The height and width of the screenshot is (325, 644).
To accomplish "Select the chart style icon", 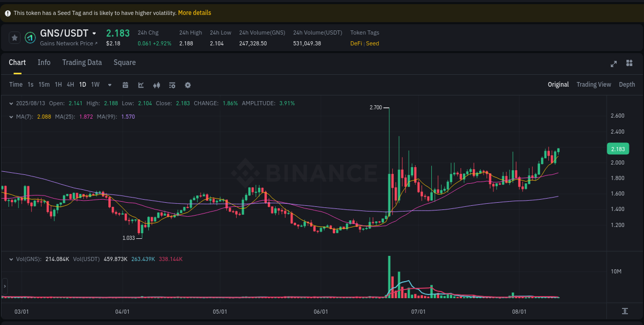I will (141, 85).
